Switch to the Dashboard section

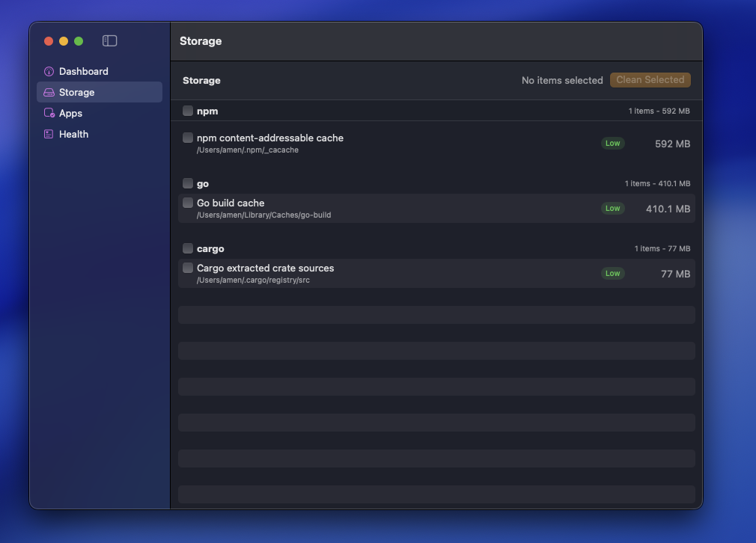point(82,71)
